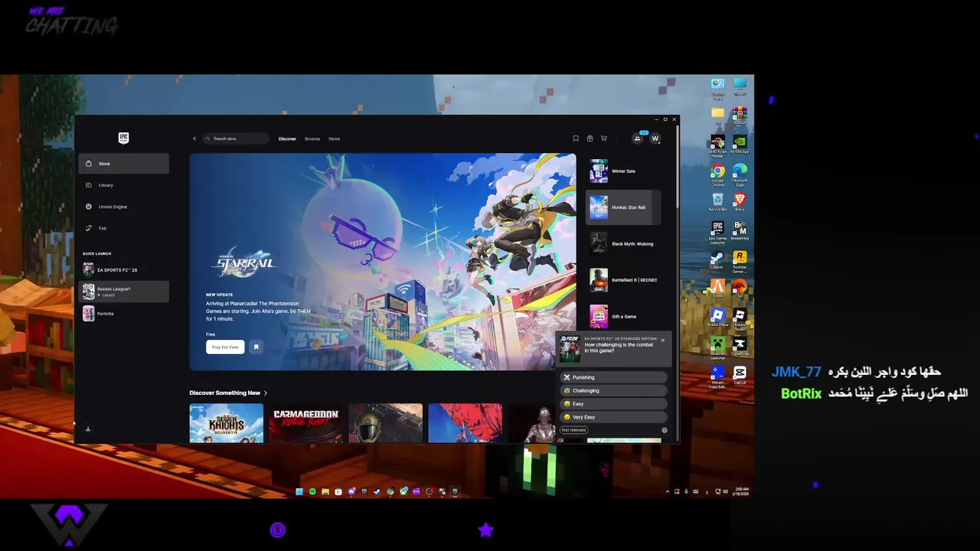Open CurseForge desktop icon

pos(740,346)
